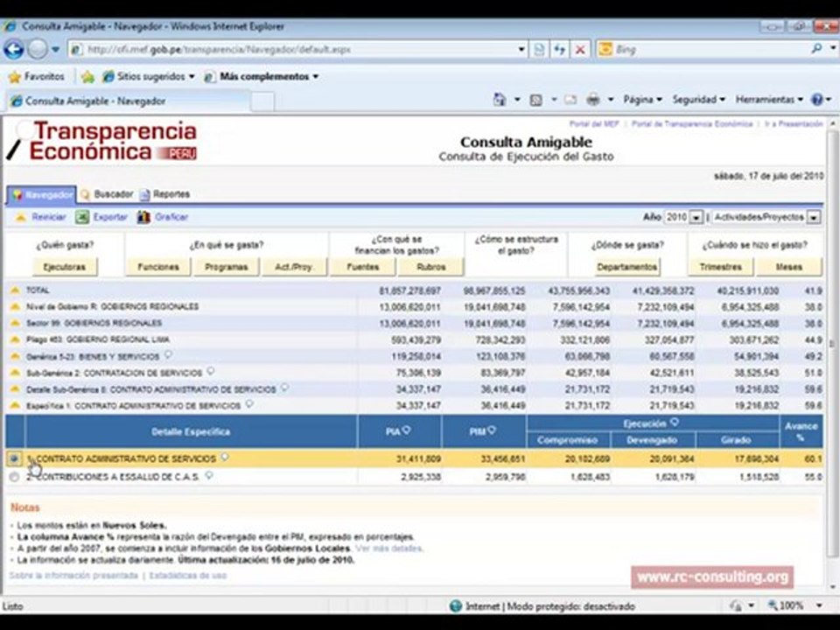Click the Print toolbar icon
Screen dimensions: 840x630
click(593, 100)
